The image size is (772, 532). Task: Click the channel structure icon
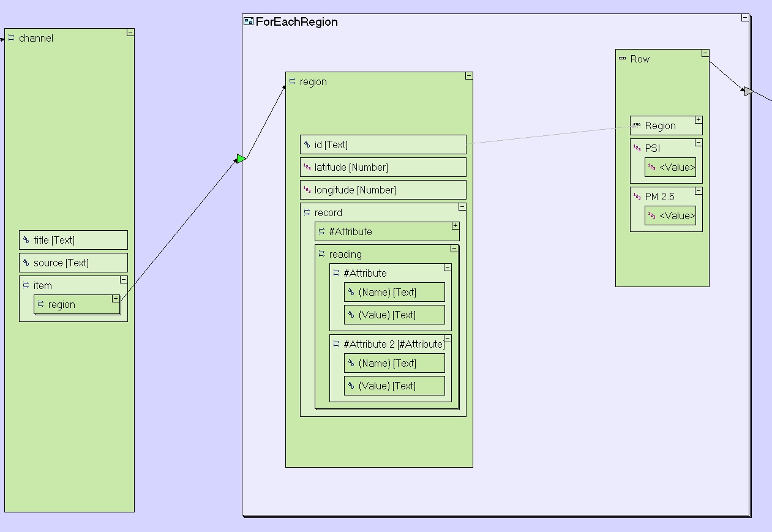point(11,38)
